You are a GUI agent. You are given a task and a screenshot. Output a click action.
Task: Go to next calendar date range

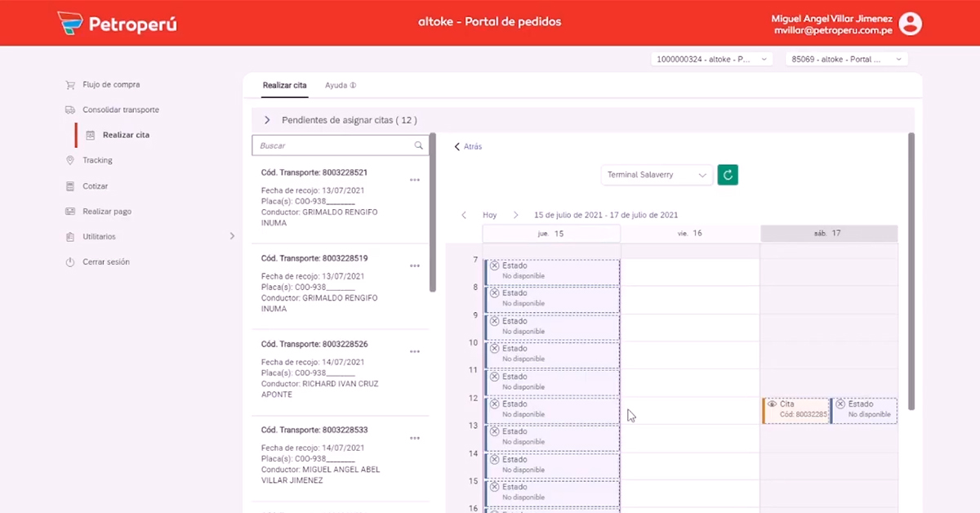[x=515, y=216]
